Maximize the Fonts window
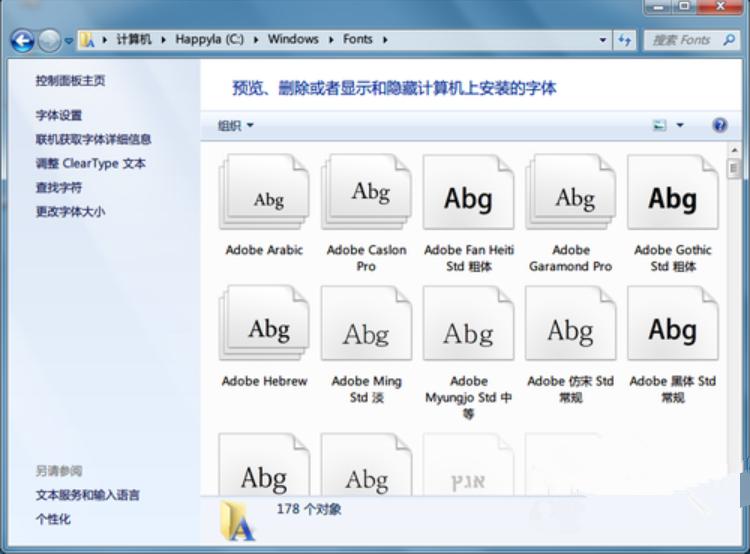Screen dimensions: 750x554 pos(685,7)
